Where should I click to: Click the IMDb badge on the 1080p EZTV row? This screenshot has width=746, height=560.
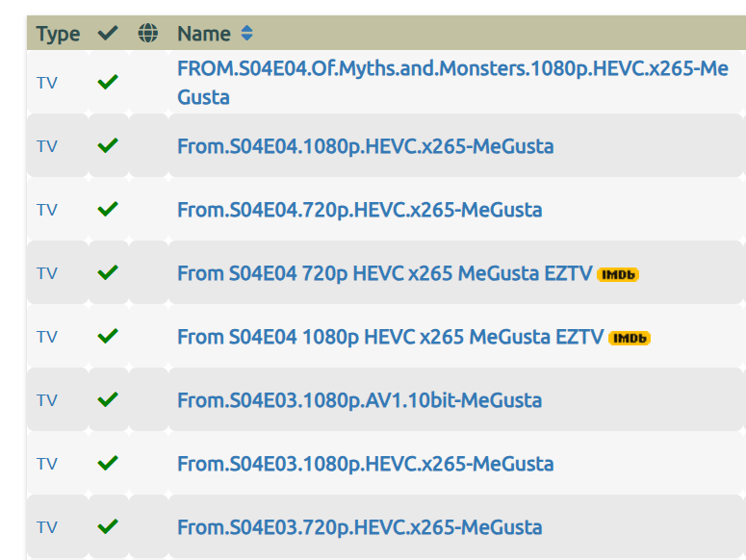coord(630,338)
